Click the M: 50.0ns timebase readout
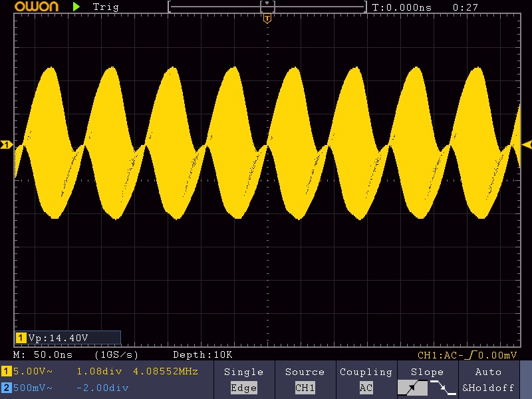 coord(43,355)
